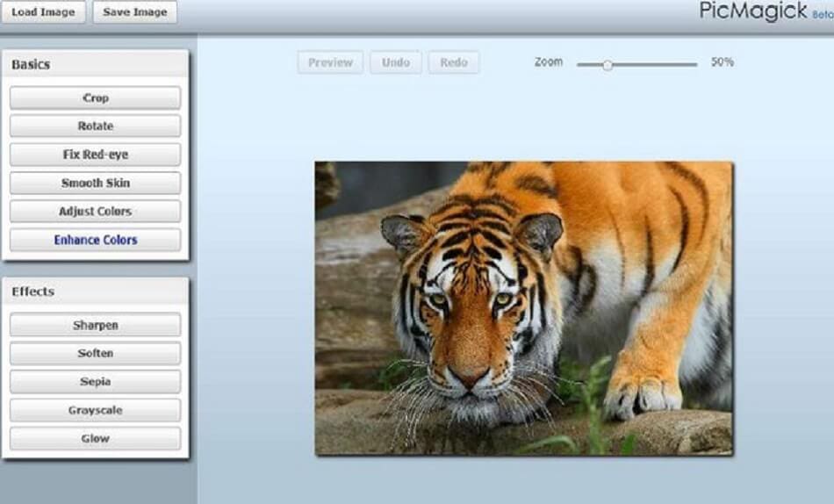
Task: Open the Adjust Colors option
Action: tap(95, 212)
